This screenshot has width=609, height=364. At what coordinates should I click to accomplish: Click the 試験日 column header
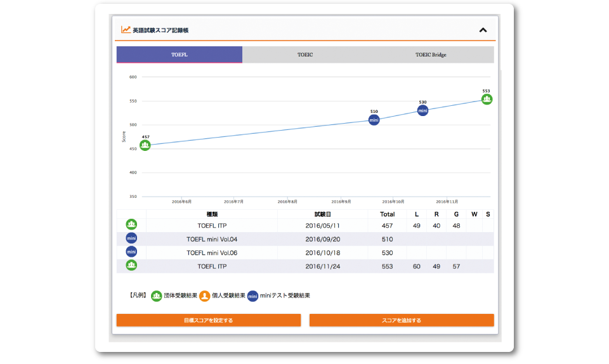tap(323, 214)
